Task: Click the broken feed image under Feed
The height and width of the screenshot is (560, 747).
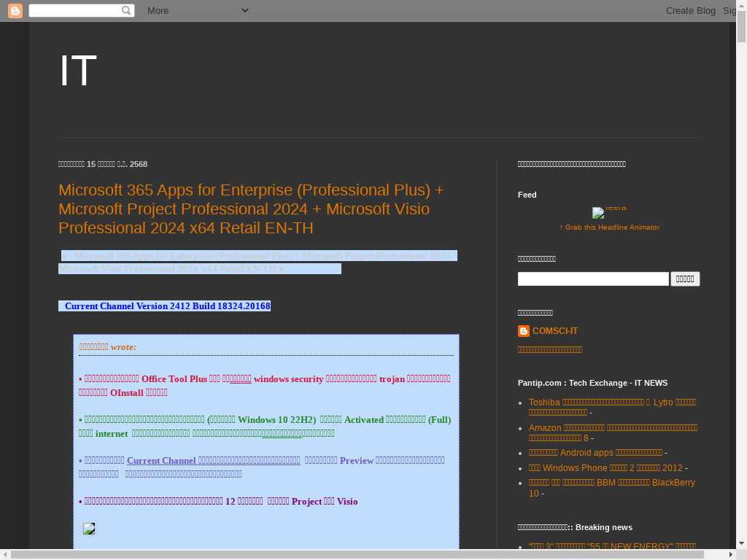Action: click(609, 212)
